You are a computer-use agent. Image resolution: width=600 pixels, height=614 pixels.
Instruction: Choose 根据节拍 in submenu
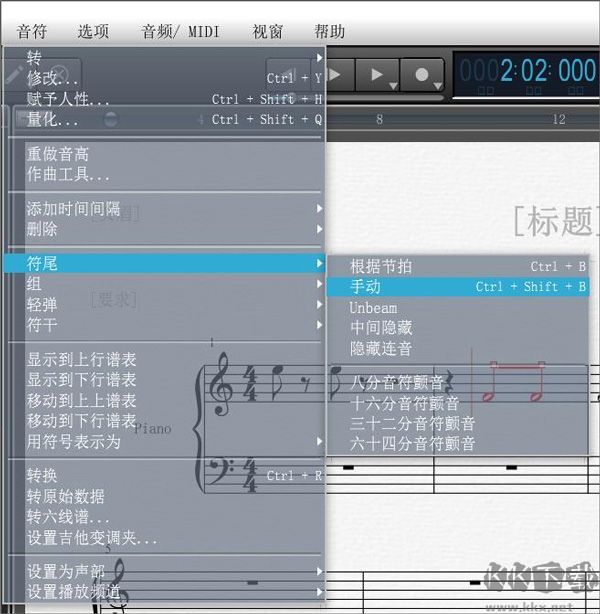(x=458, y=267)
